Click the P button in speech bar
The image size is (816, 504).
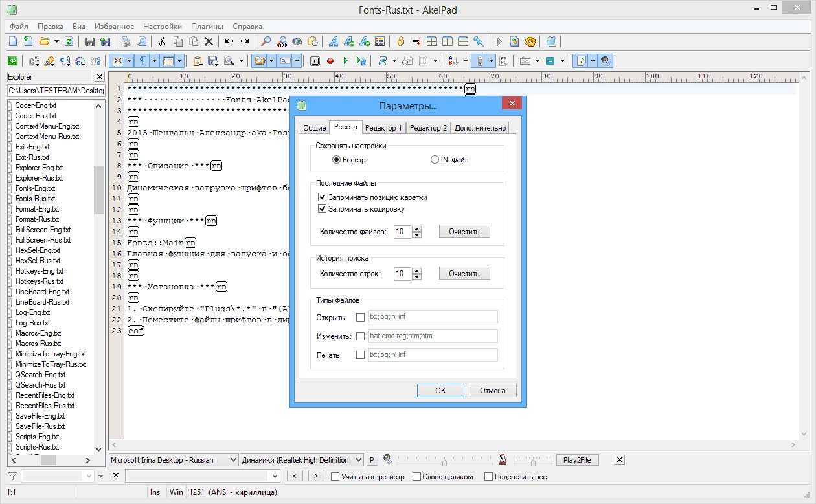click(x=372, y=460)
